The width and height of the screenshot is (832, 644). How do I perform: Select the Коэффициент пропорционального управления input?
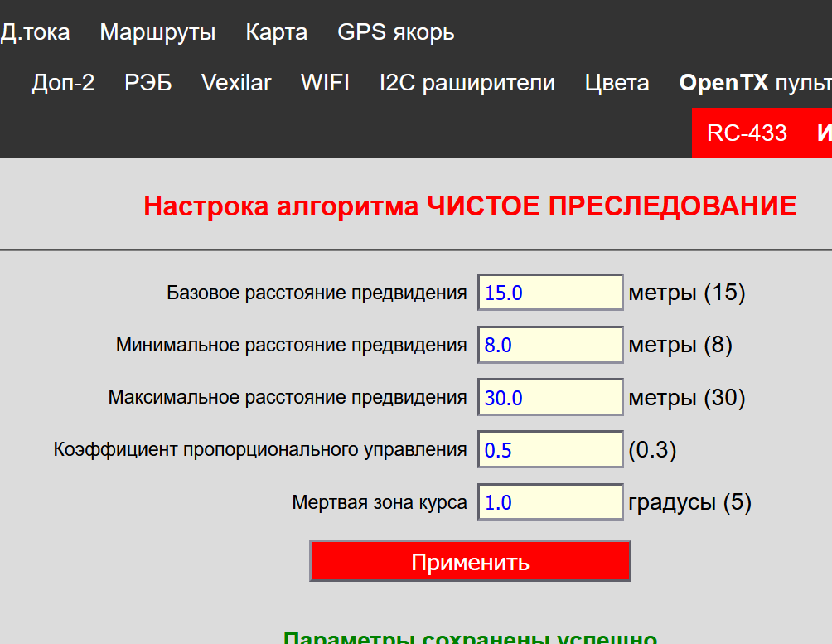(549, 450)
